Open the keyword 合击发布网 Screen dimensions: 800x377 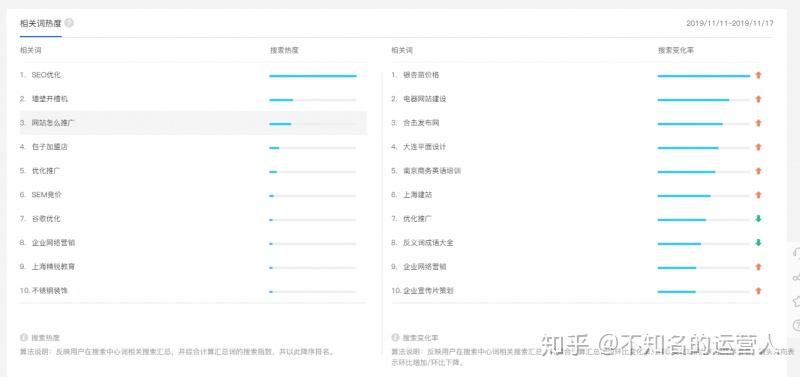pos(421,123)
